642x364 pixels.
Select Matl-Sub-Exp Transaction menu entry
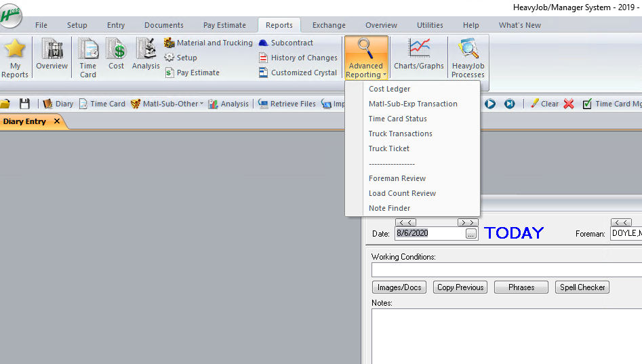[x=413, y=104]
